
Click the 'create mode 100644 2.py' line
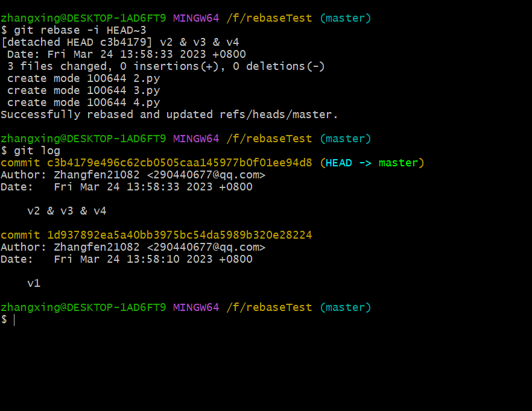click(83, 79)
